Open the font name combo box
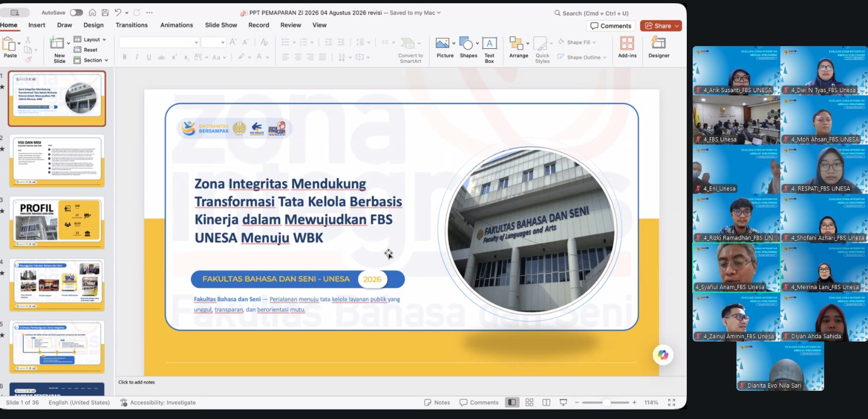Viewport: 868px width, 419px height. (159, 42)
